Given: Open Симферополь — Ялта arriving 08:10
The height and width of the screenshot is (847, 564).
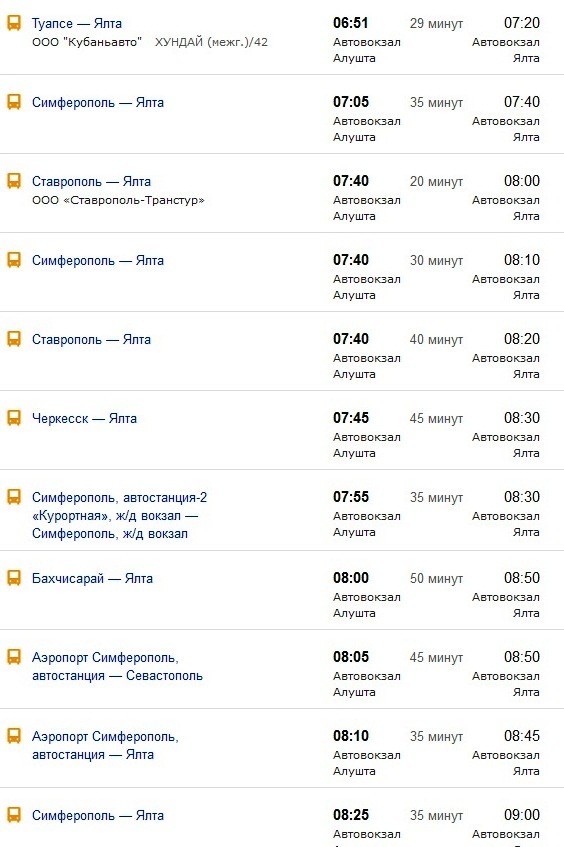Looking at the screenshot, I should click(98, 260).
